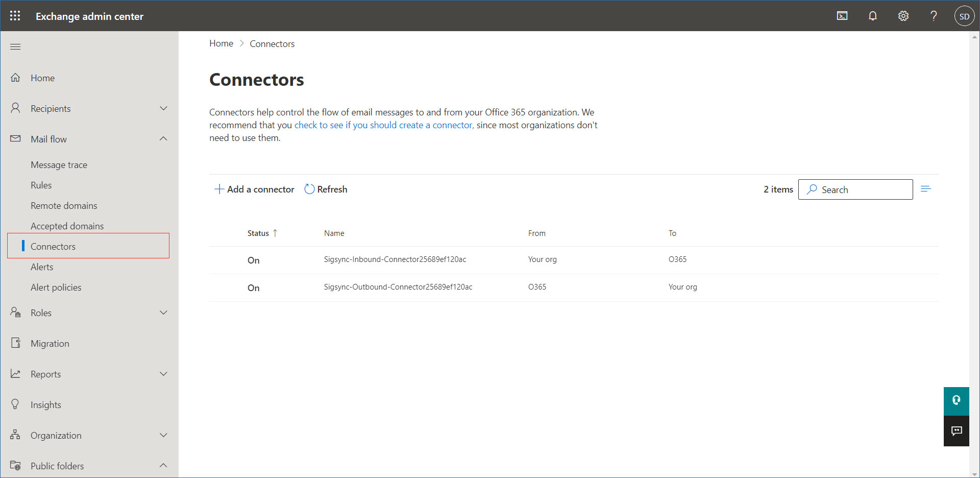Open Message trace in sidebar
Image resolution: width=980 pixels, height=478 pixels.
tap(59, 165)
